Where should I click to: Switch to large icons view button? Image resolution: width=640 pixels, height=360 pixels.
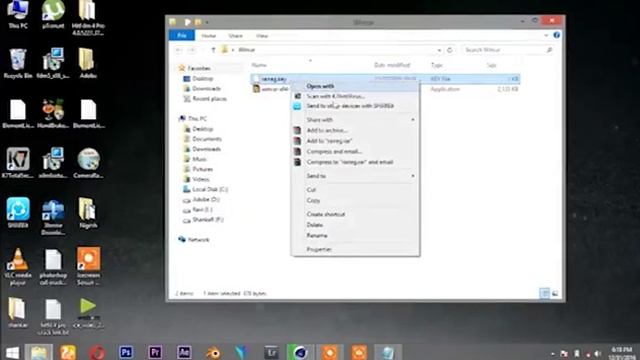click(x=555, y=293)
